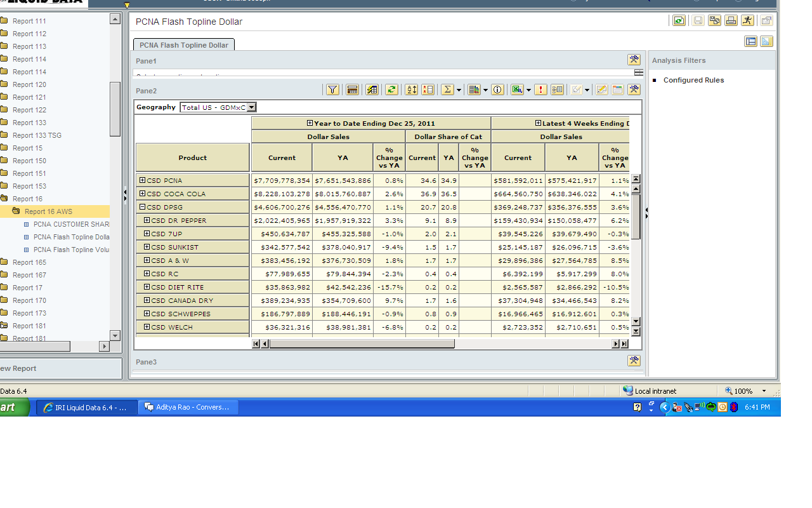Screen dimensions: 812x508
Task: Expand the CSD DR PEPPER row
Action: pyautogui.click(x=147, y=220)
